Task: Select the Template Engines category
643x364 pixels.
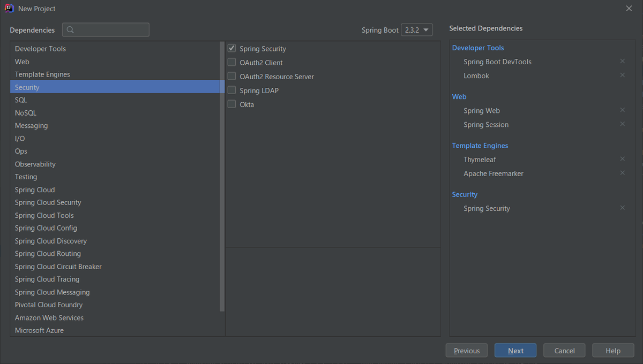Action: point(115,74)
